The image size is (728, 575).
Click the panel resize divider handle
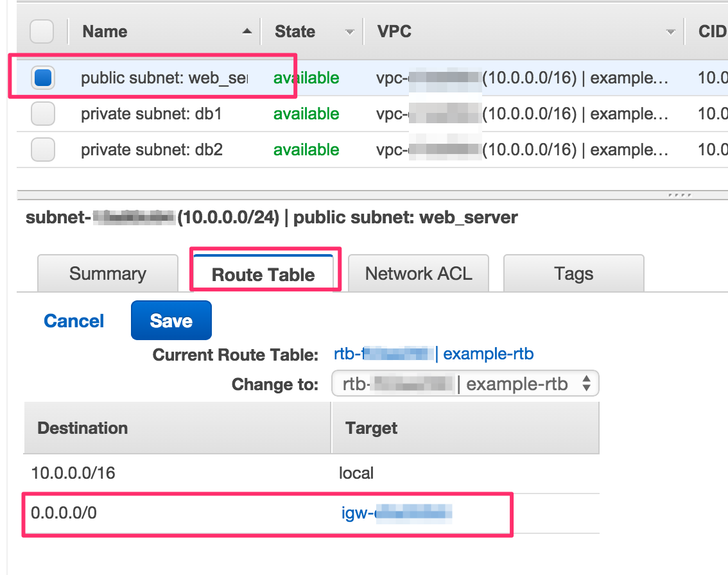pyautogui.click(x=679, y=194)
